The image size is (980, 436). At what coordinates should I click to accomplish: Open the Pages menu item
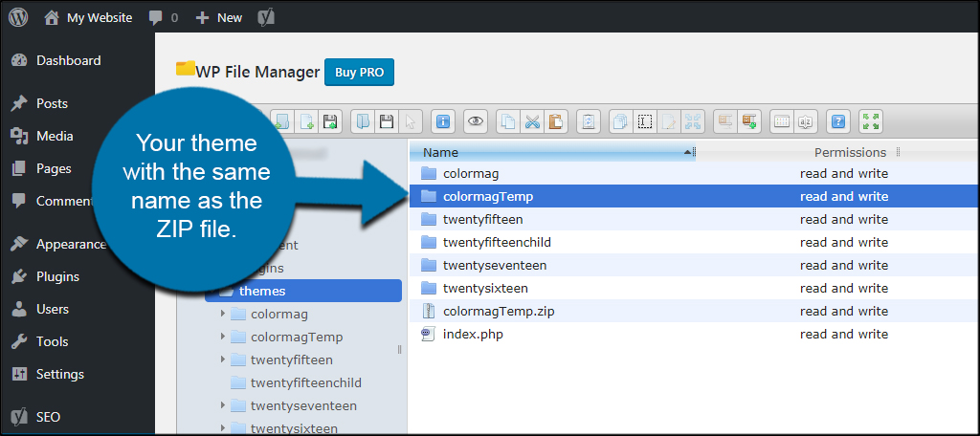[54, 168]
